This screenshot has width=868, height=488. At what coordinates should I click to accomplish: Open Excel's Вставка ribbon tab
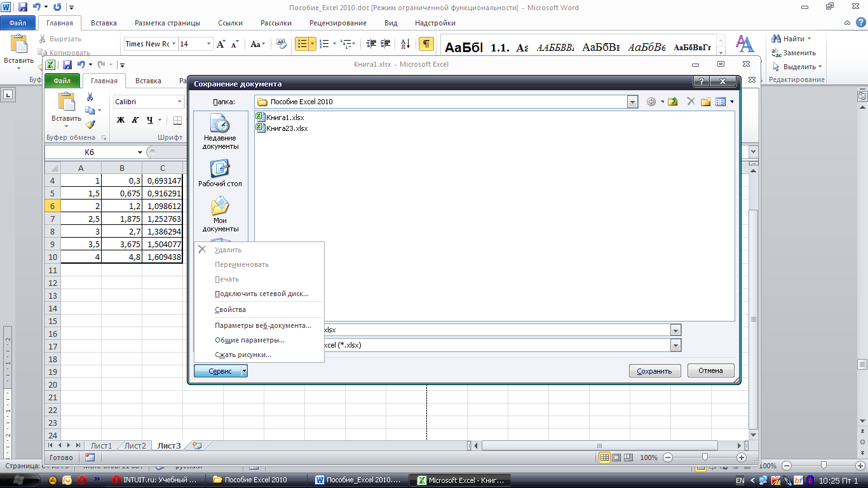point(148,81)
